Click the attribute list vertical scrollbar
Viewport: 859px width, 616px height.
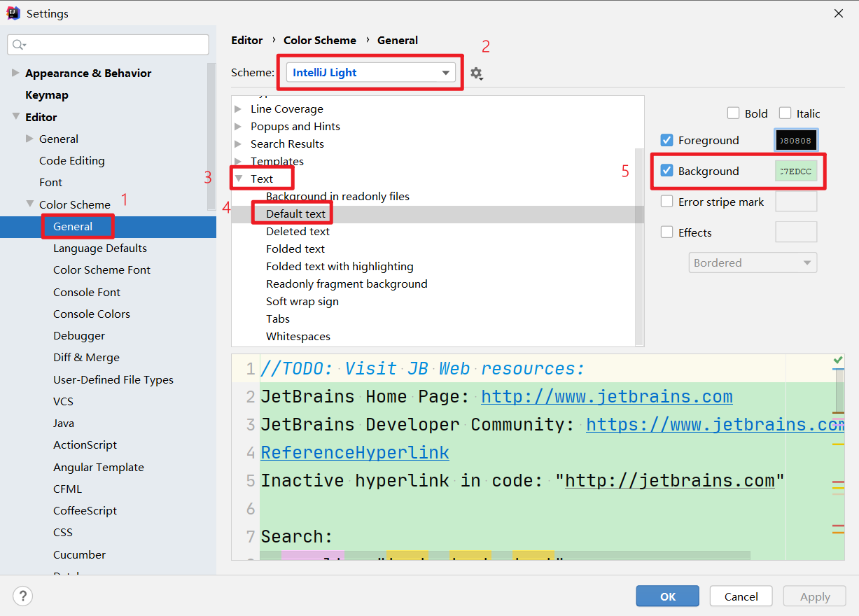point(638,246)
